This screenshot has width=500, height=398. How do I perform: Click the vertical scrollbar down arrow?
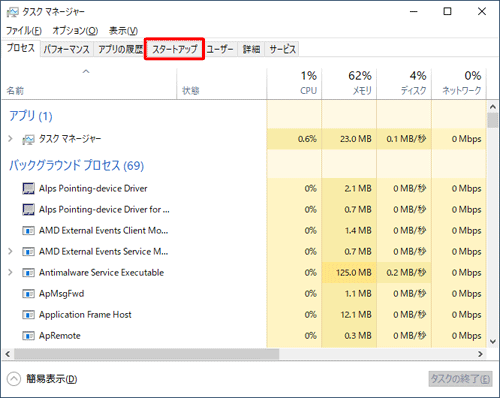[493, 342]
